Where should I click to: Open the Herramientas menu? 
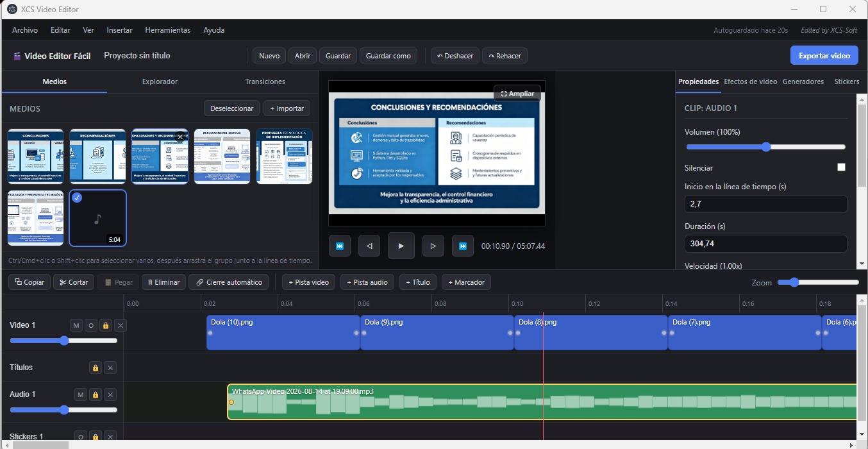tap(168, 30)
